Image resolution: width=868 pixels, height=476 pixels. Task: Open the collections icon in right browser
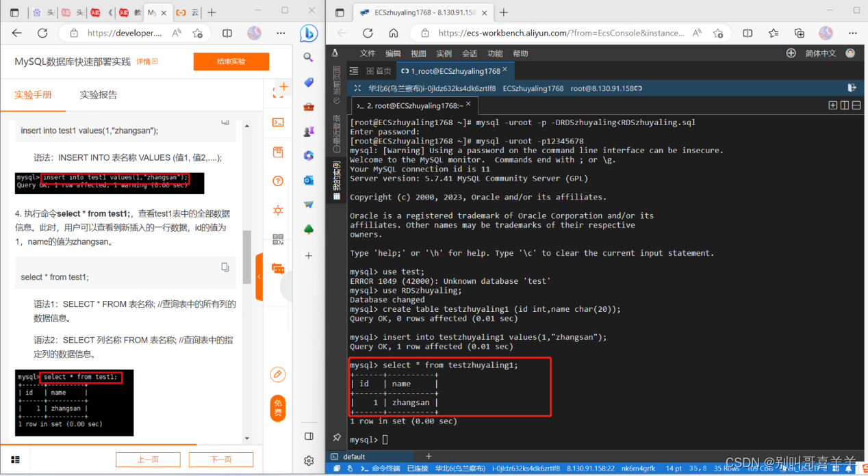click(799, 33)
